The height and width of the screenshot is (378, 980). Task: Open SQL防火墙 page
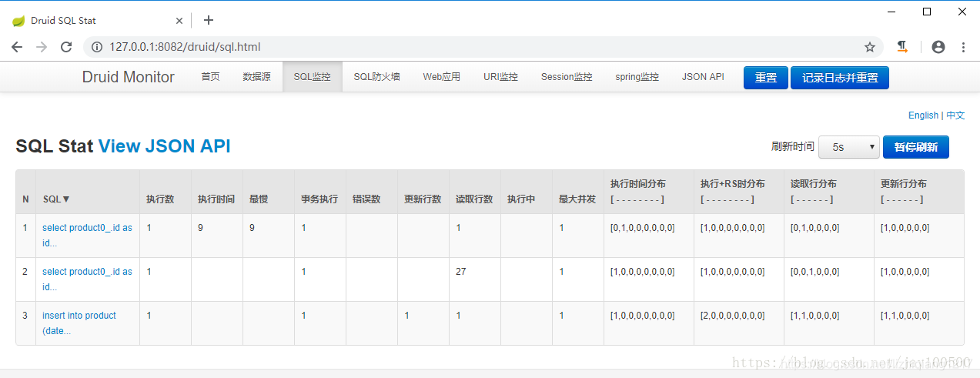click(x=376, y=77)
